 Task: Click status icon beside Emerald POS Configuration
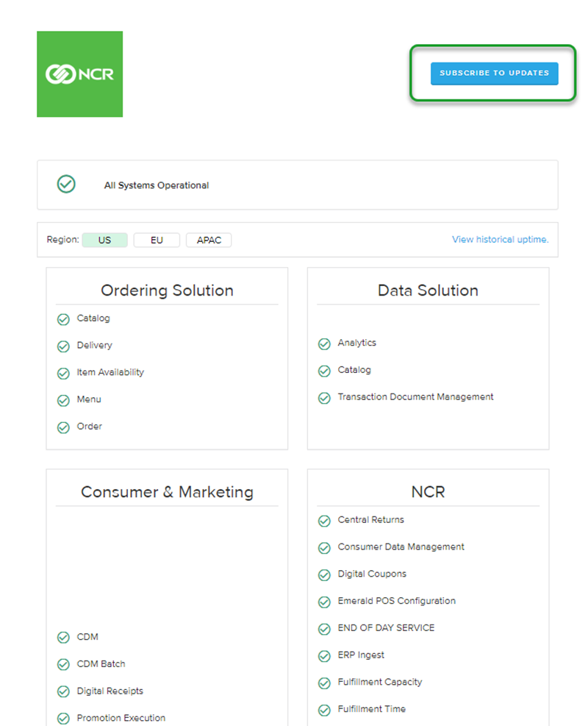pyautogui.click(x=324, y=602)
